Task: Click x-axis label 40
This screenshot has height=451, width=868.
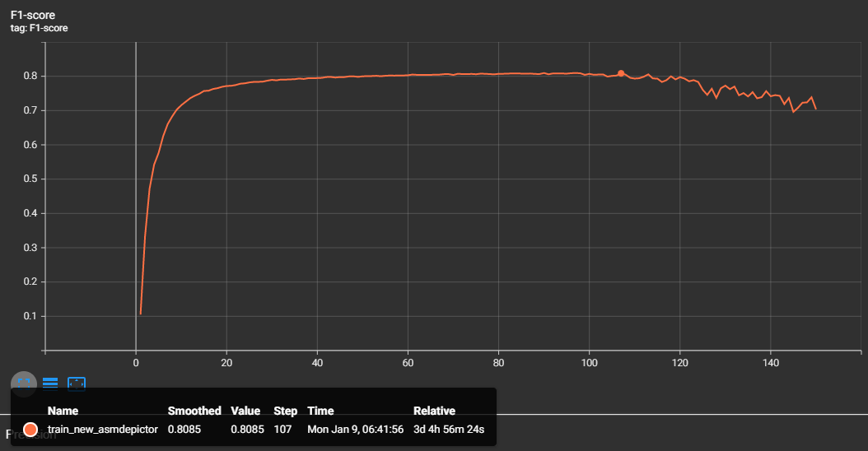Action: tap(317, 363)
